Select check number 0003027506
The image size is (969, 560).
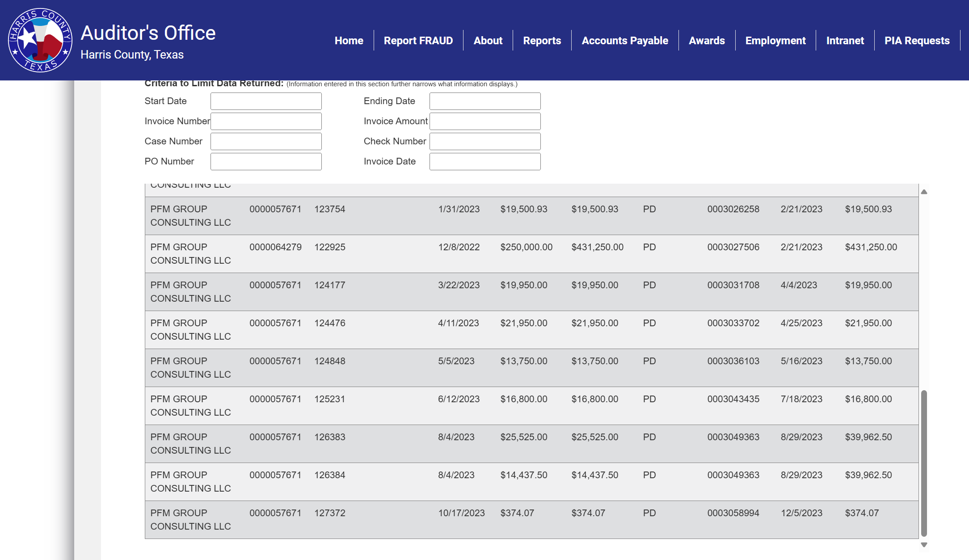point(733,247)
